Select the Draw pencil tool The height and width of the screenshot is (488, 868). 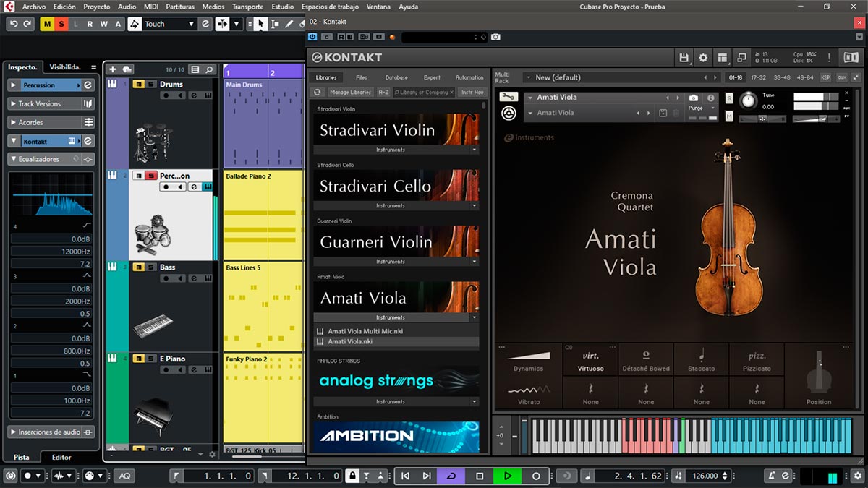tap(289, 24)
